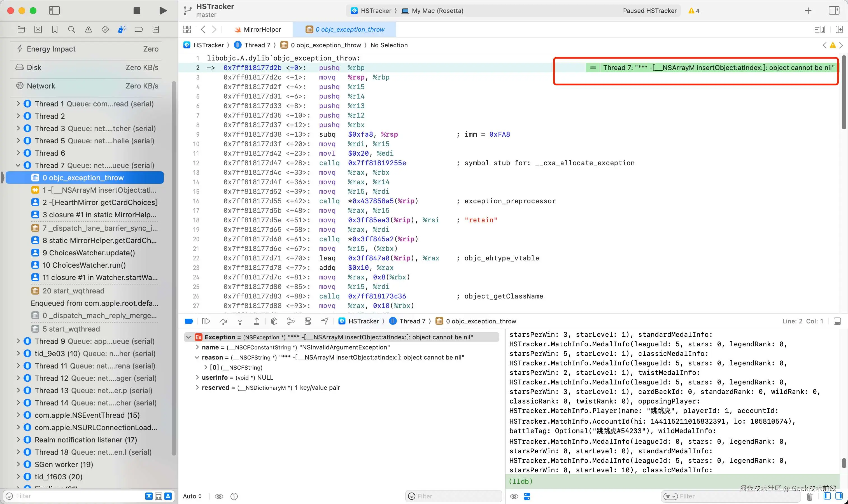Switch to the MirrorHelper editor tab
The image size is (848, 504).
point(258,30)
